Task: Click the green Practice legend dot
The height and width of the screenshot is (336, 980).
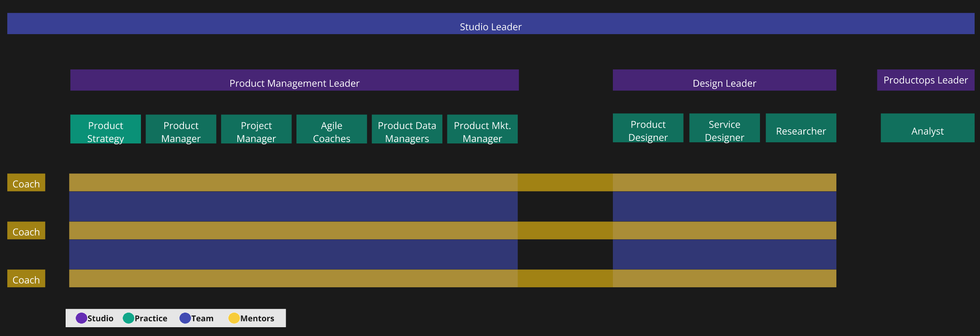Action: pos(128,318)
